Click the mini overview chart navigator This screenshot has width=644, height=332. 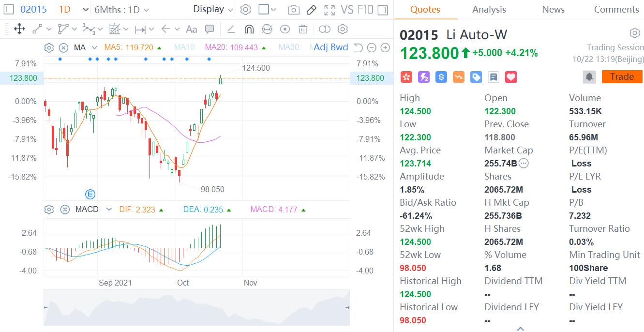(196, 307)
